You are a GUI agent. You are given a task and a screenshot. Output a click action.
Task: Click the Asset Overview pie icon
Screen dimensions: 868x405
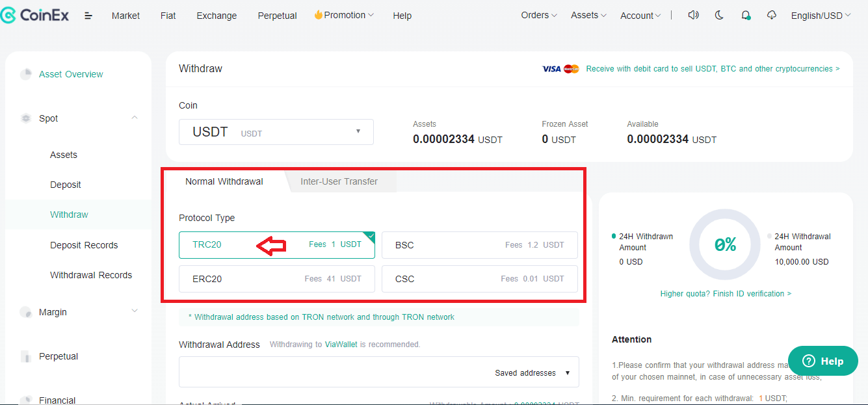coord(26,74)
